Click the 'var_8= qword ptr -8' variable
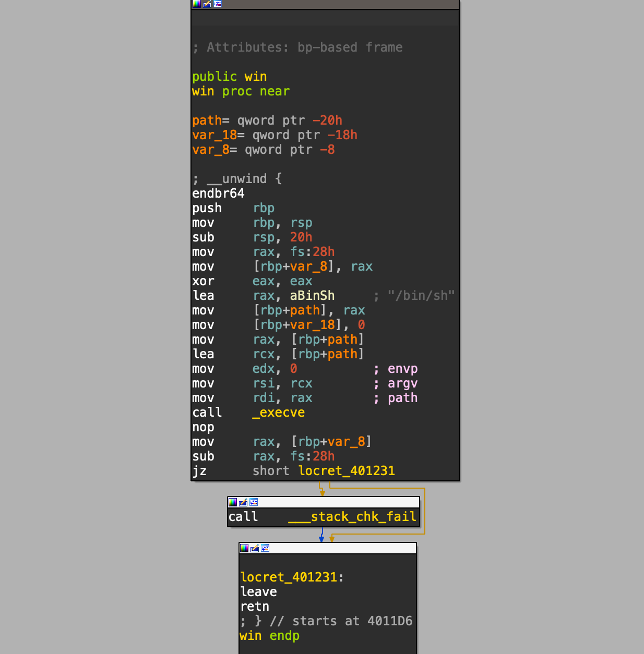644x654 pixels. click(x=264, y=150)
